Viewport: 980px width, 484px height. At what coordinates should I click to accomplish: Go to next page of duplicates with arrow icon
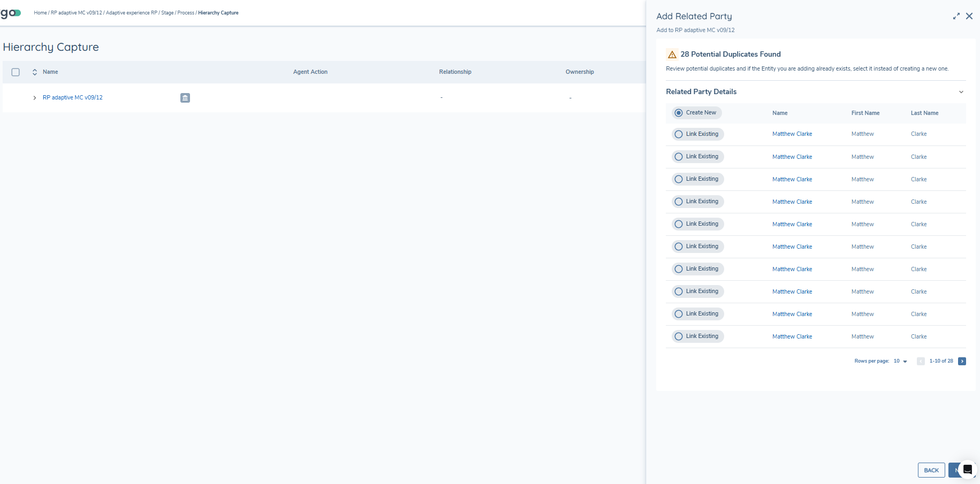click(x=962, y=361)
